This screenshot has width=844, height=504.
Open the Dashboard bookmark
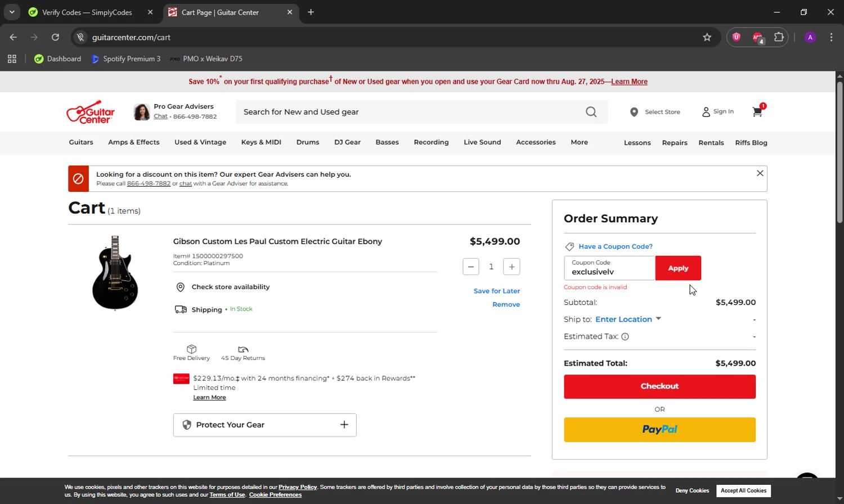coord(58,58)
